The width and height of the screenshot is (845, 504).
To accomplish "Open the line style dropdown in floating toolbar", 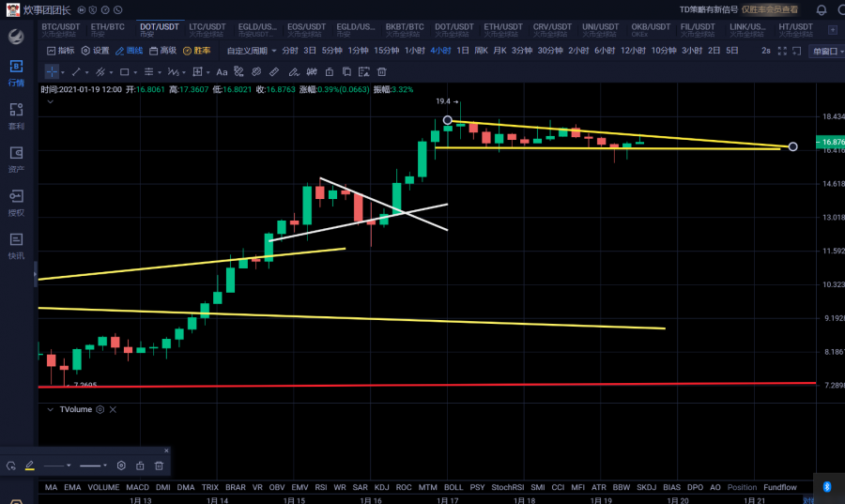I will pyautogui.click(x=57, y=466).
